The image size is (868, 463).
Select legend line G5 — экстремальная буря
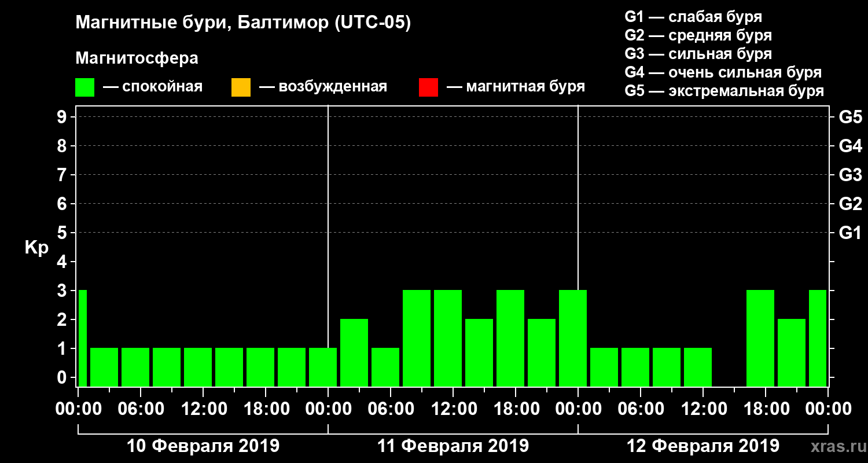(x=724, y=91)
